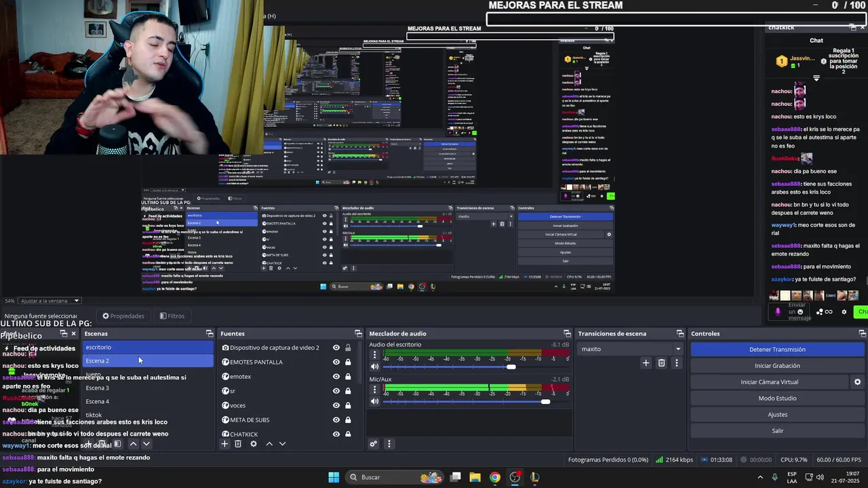Toggle visibility of EMOTES PANTALLA source
Image resolution: width=868 pixels, height=488 pixels.
(336, 362)
